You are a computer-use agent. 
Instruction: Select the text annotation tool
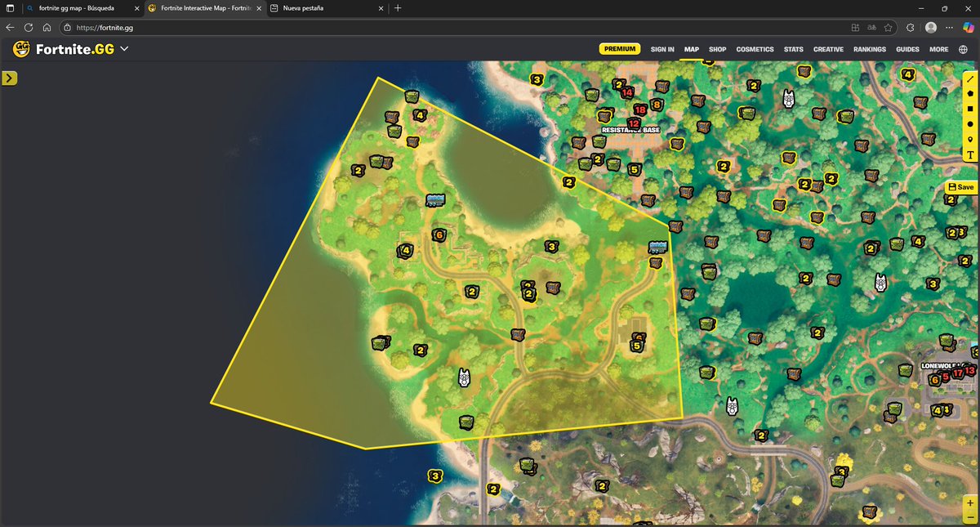click(970, 155)
